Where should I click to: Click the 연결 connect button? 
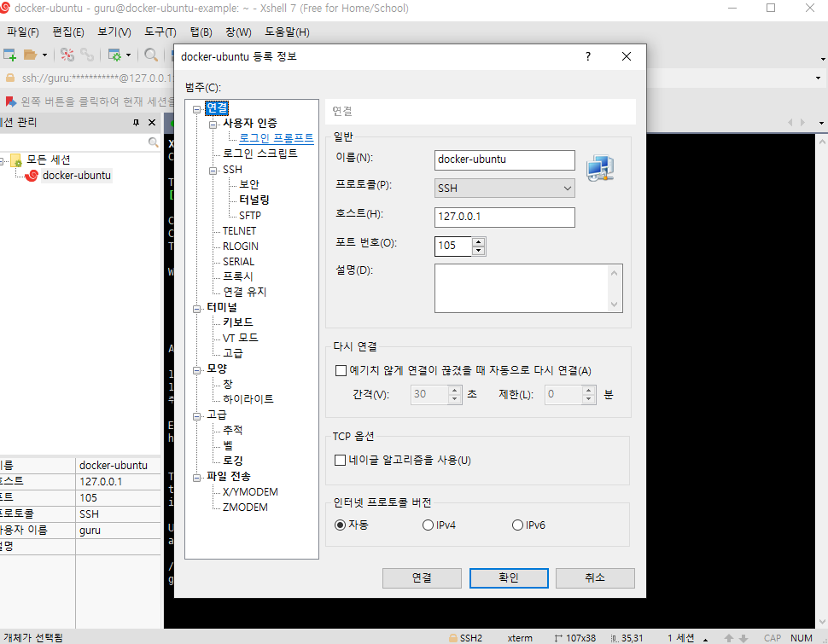coord(422,578)
